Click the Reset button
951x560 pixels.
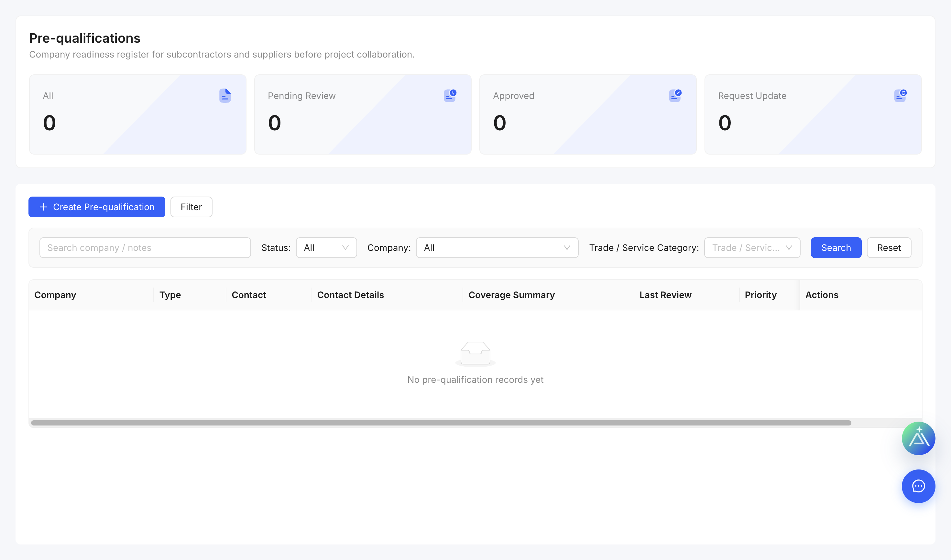(x=889, y=248)
